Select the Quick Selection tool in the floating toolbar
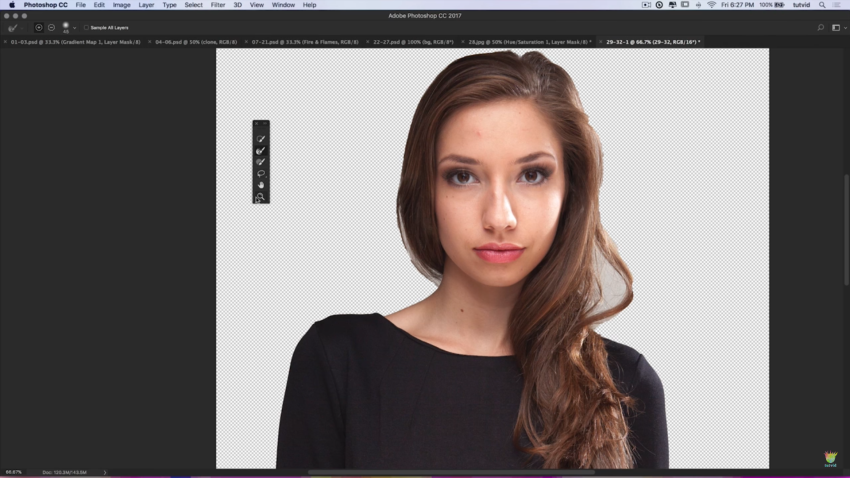This screenshot has width=850, height=478. (x=261, y=139)
